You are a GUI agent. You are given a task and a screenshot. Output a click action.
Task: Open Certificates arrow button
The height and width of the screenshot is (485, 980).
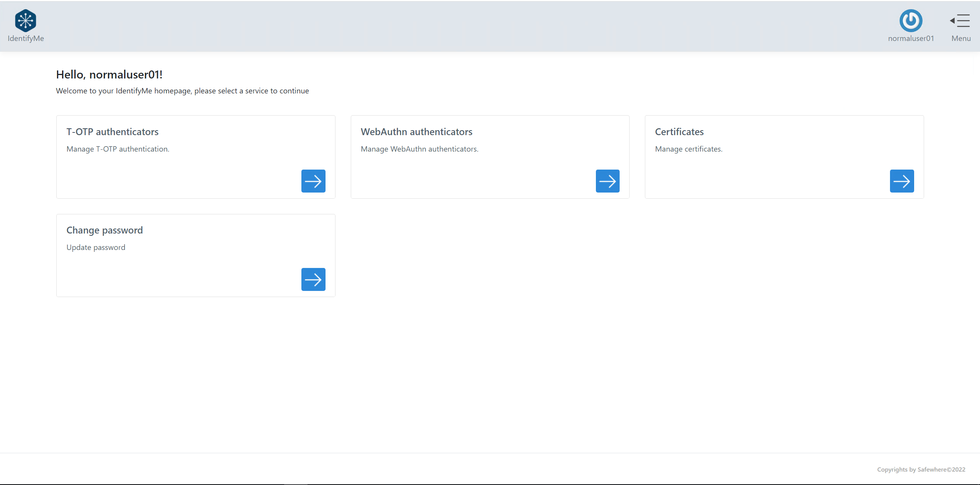click(901, 181)
